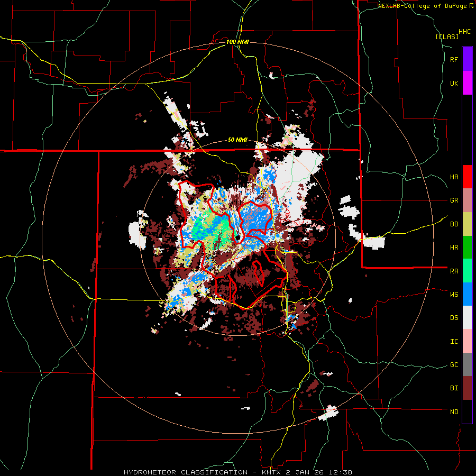Click the black ND swatch in legend
This screenshot has height=476, width=476.
click(x=467, y=411)
